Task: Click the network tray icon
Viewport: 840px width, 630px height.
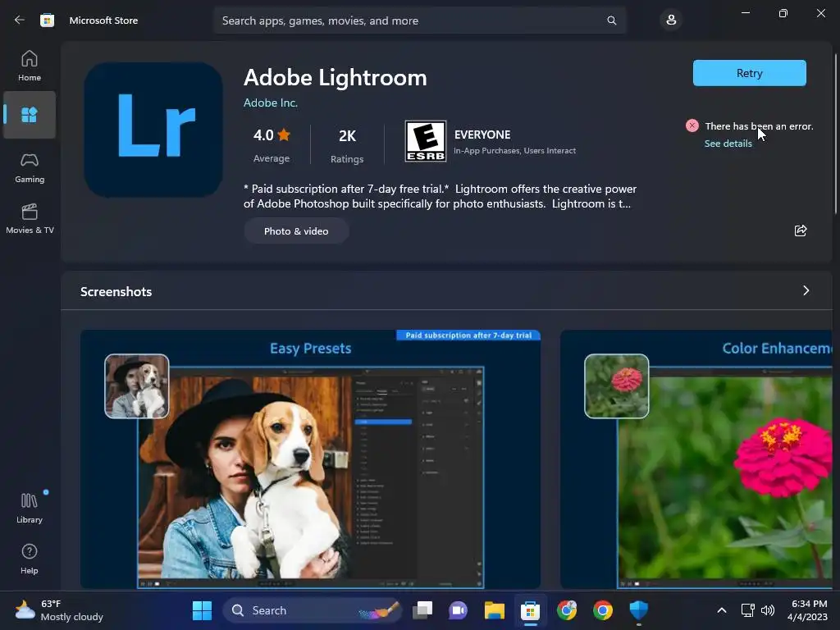Action: pos(747,610)
